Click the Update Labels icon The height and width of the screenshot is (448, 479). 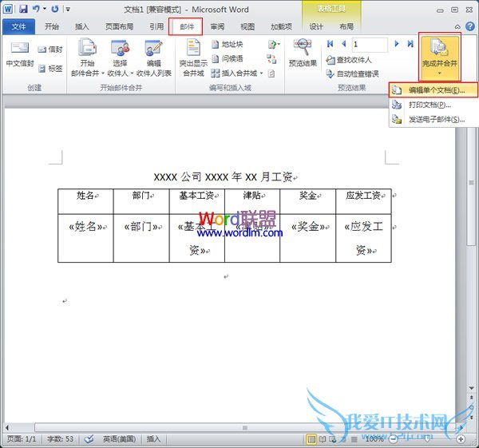pyautogui.click(x=271, y=73)
